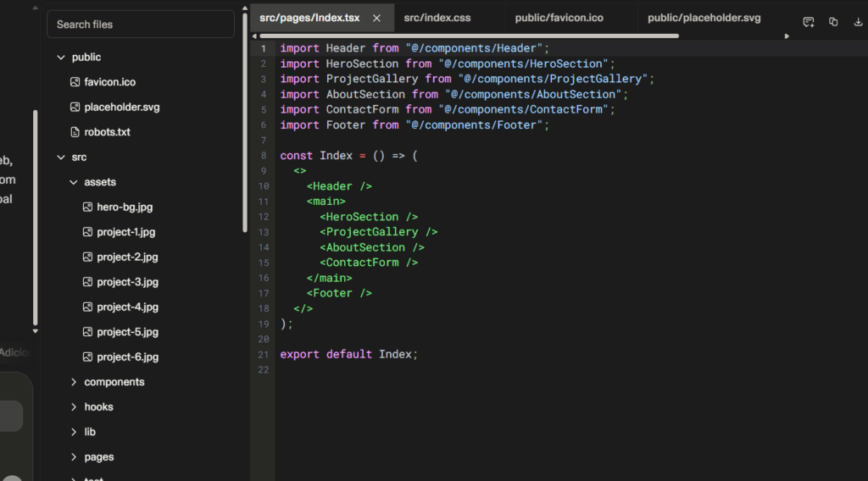Download the file using download icon

tap(859, 22)
